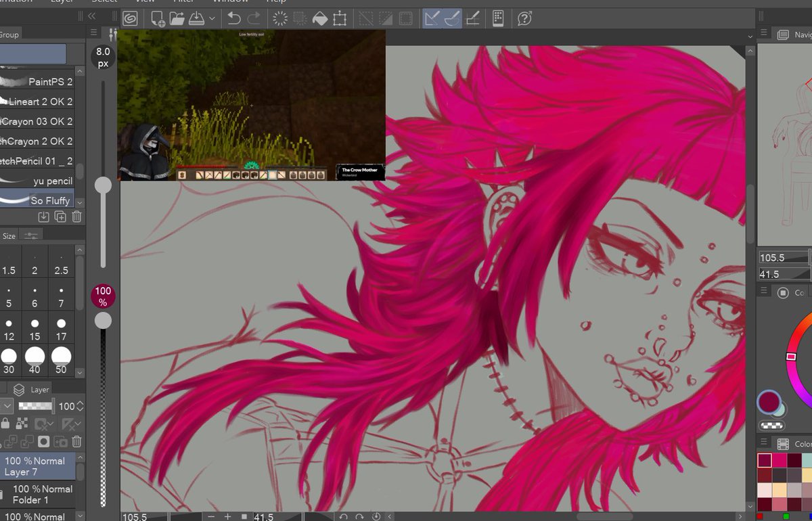Open the layer blending mode dropdown
The image size is (812, 521).
[6, 407]
